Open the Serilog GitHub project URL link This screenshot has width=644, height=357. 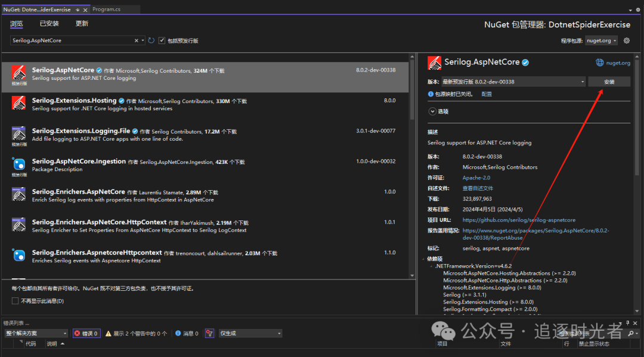click(x=519, y=219)
